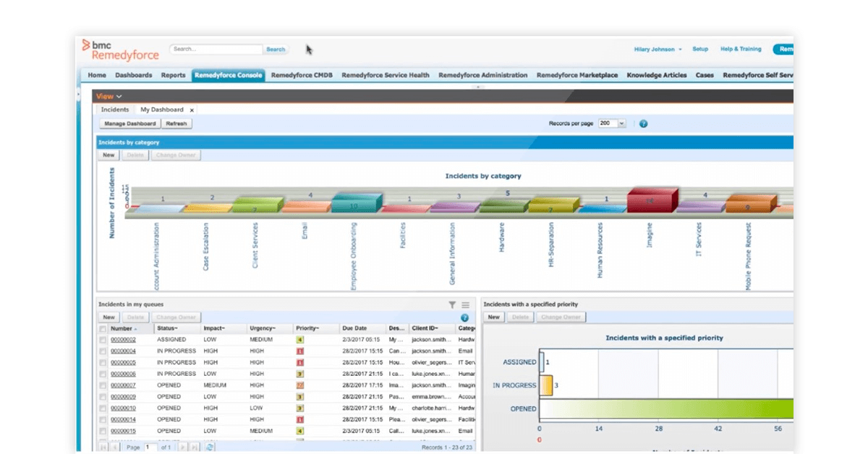The width and height of the screenshot is (868, 454).
Task: Open the Impact column filter
Action: tap(215, 328)
